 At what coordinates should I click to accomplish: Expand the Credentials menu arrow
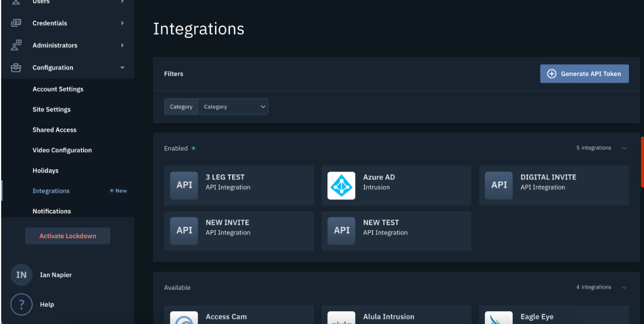coord(122,23)
